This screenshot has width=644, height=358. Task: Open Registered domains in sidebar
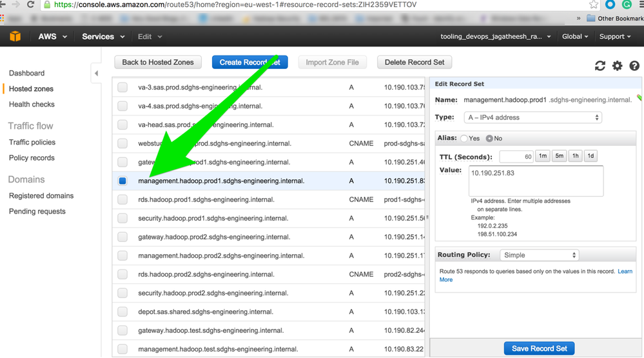point(41,195)
